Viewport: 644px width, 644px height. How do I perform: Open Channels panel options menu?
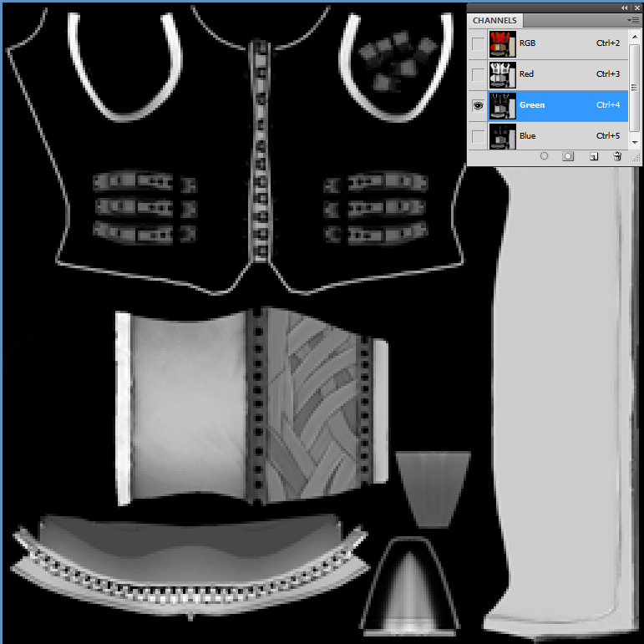coord(635,20)
